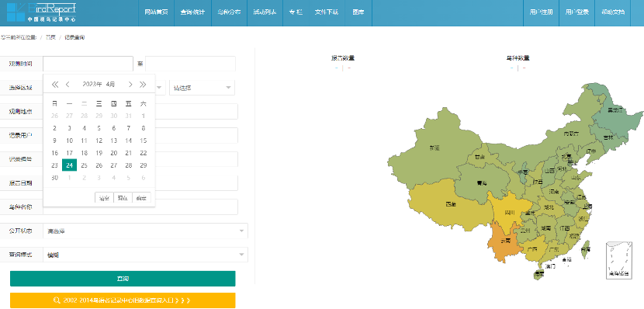Click 新疆 province on the map
This screenshot has height=309, width=644.
click(x=435, y=148)
